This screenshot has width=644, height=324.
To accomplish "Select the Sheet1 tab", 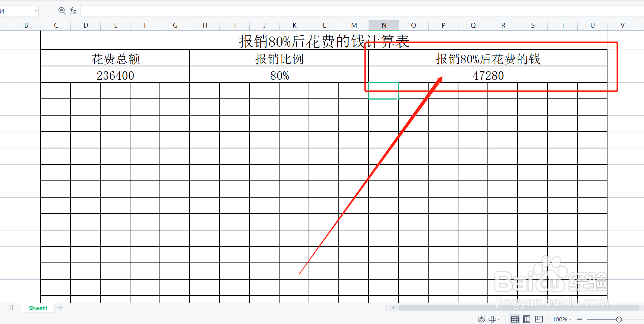I will click(38, 308).
